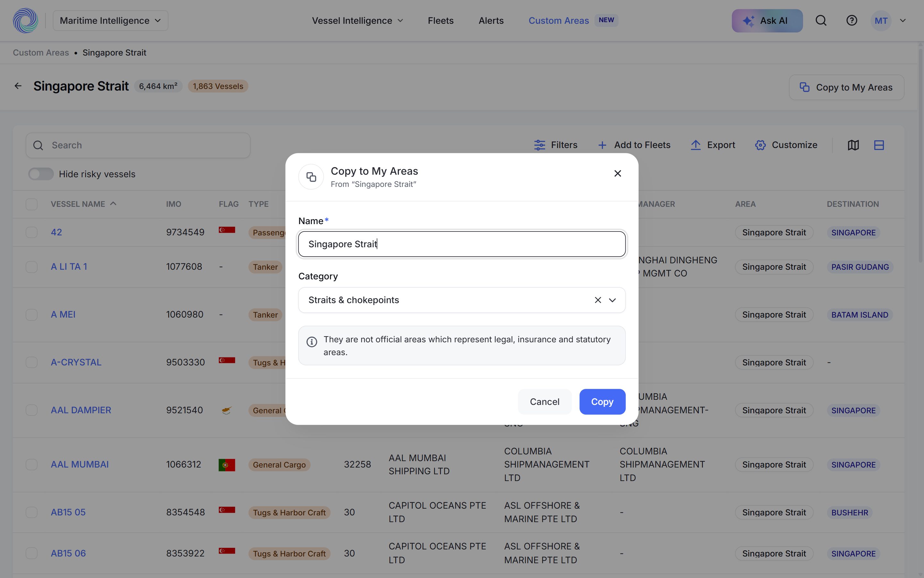The image size is (924, 578).
Task: Click BATAM ISLAND destination tag
Action: [x=860, y=315]
